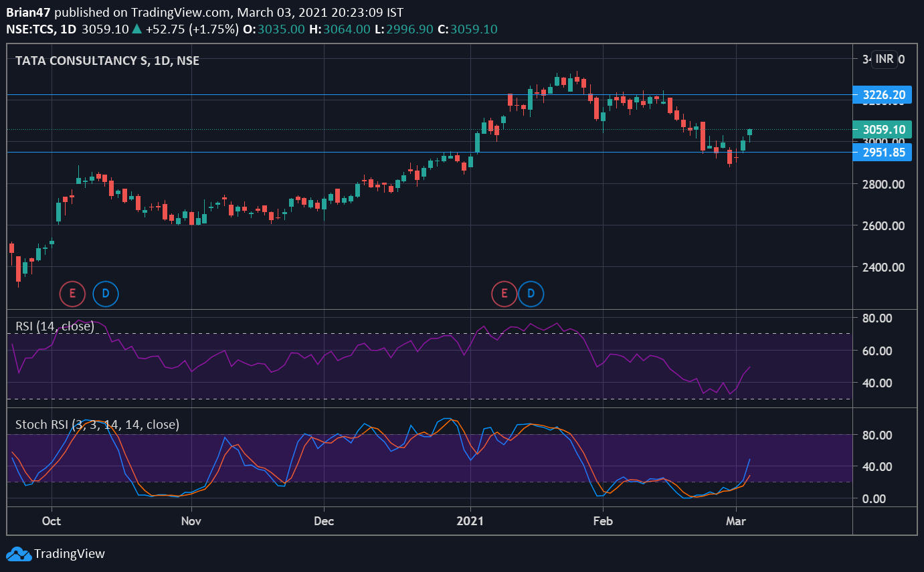Click the Dividend 'D' marker below October candles

tap(106, 293)
